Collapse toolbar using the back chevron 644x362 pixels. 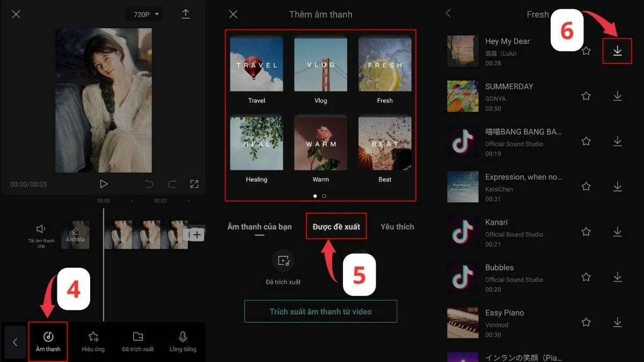(15, 342)
